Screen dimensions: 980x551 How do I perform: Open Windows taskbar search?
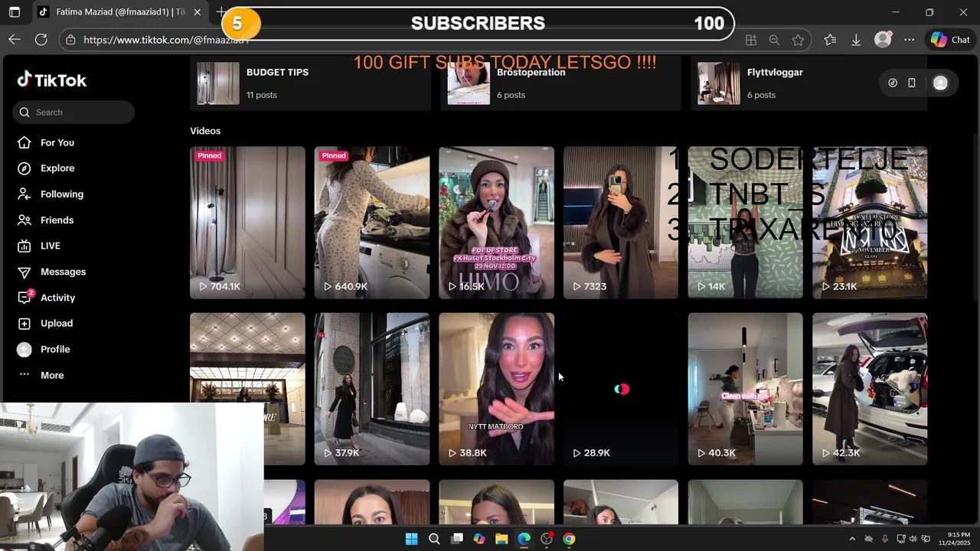pyautogui.click(x=434, y=539)
